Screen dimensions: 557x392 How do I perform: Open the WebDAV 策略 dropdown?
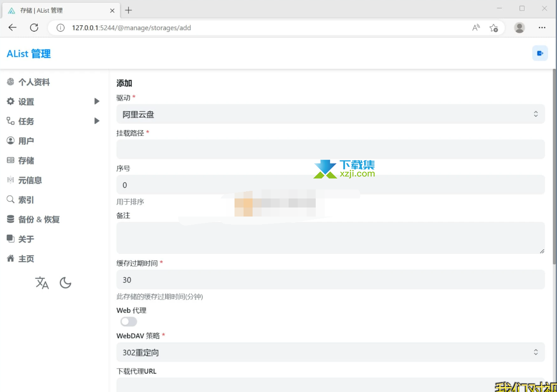(331, 352)
